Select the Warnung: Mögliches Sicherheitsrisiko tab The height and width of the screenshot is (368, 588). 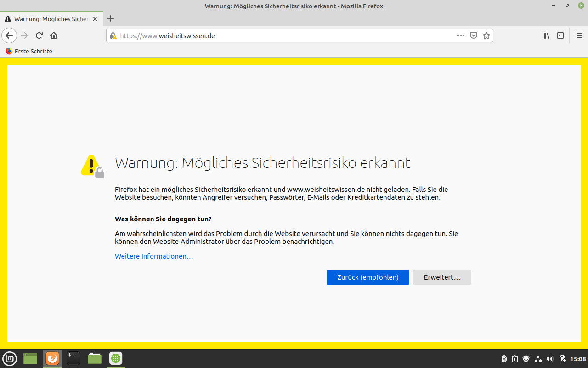click(x=51, y=19)
